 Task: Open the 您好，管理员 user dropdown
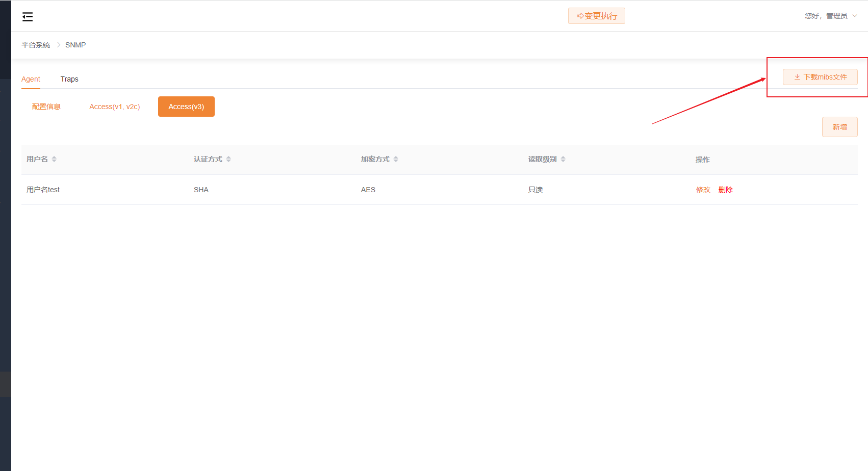830,16
